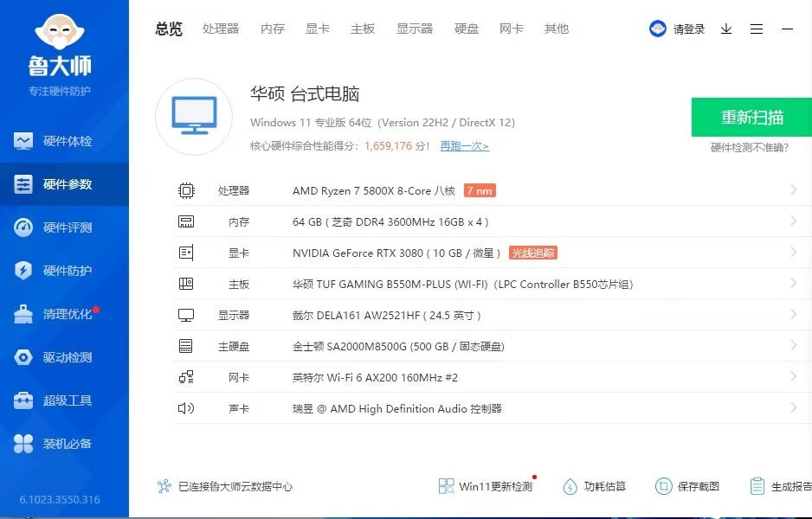Select the 硬件防护 shield icon

pos(23,270)
